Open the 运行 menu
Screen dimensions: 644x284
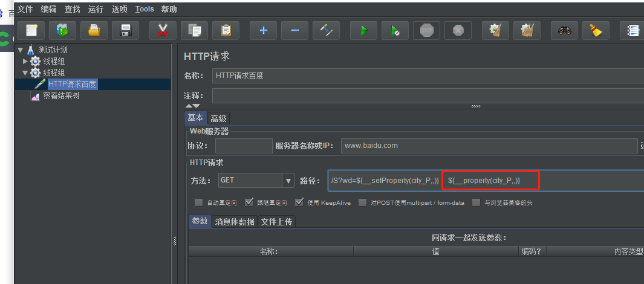tap(96, 8)
